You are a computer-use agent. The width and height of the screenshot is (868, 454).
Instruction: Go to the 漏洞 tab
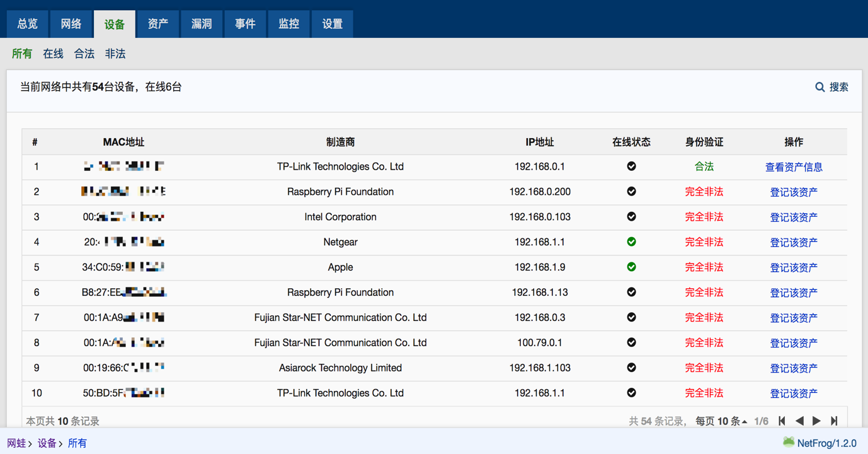coord(202,24)
